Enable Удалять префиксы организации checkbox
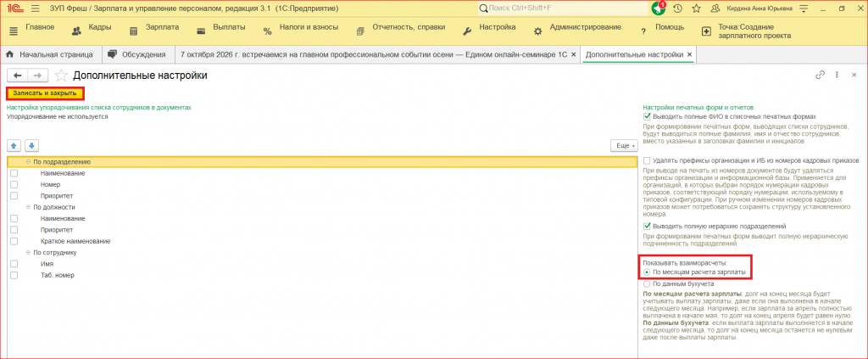 click(x=647, y=160)
